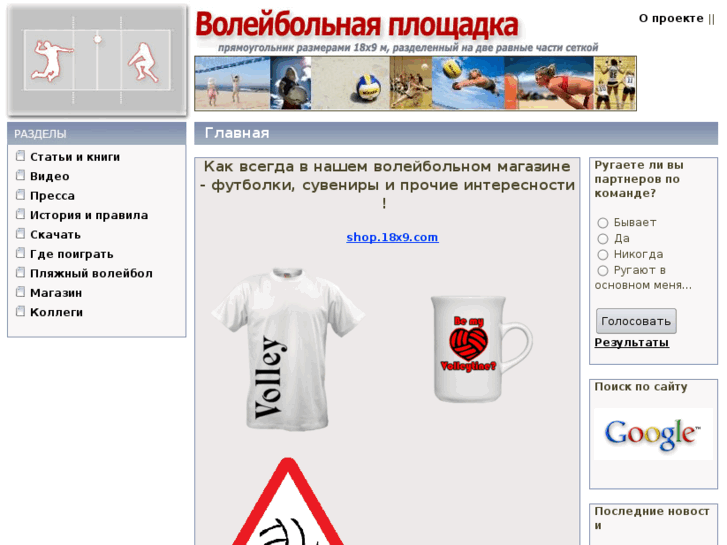
Task: Click the Последние новости heading
Action: [x=652, y=518]
